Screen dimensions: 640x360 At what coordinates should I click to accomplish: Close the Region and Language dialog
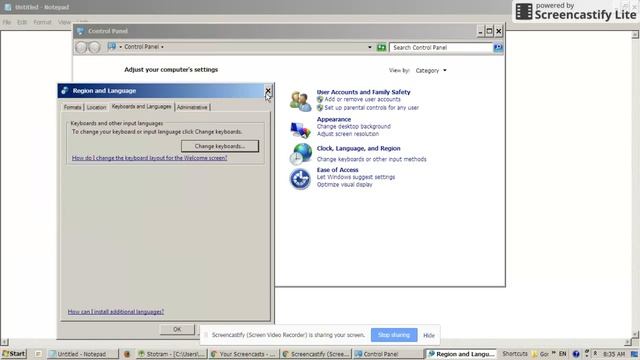[x=268, y=91]
